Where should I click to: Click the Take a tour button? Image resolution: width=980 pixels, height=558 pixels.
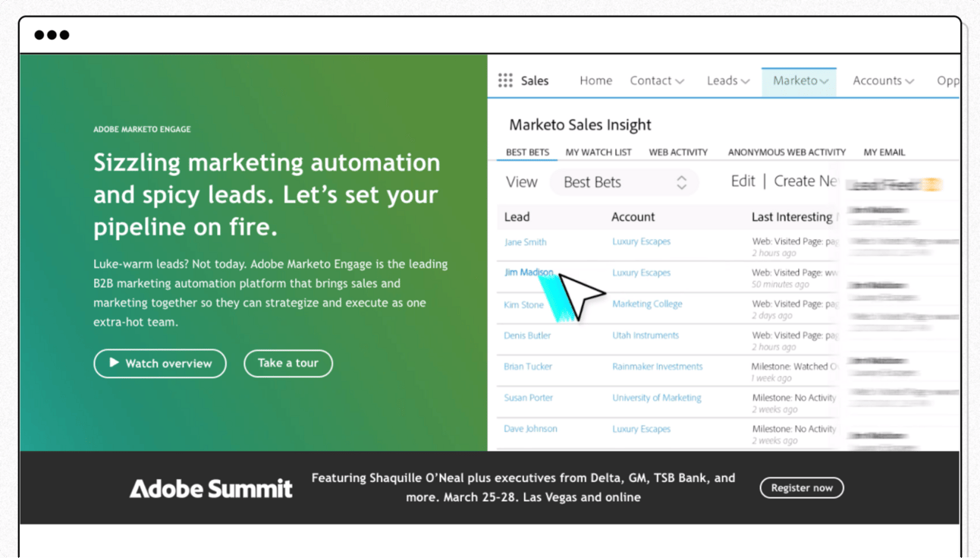point(288,363)
